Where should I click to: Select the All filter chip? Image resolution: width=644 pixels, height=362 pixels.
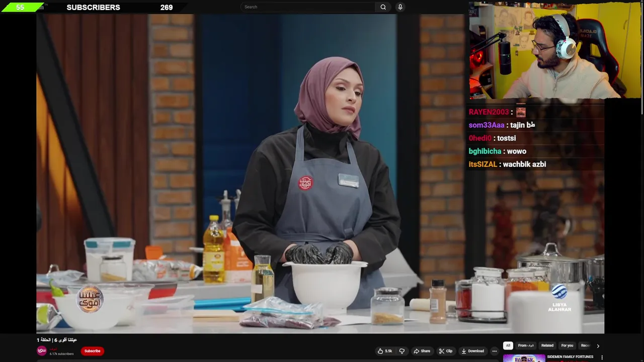pos(508,345)
